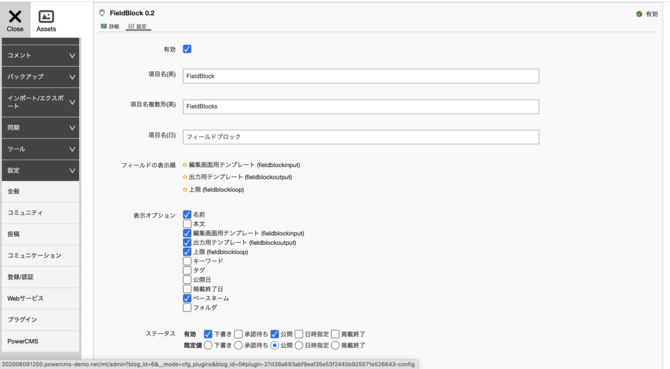Open the 詳細 tab
Image resolution: width=670 pixels, height=369 pixels.
coord(110,26)
